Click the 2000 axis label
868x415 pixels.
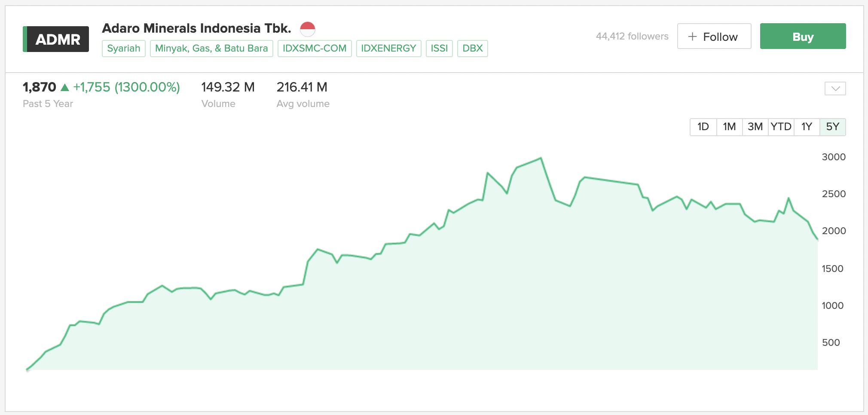coord(834,231)
